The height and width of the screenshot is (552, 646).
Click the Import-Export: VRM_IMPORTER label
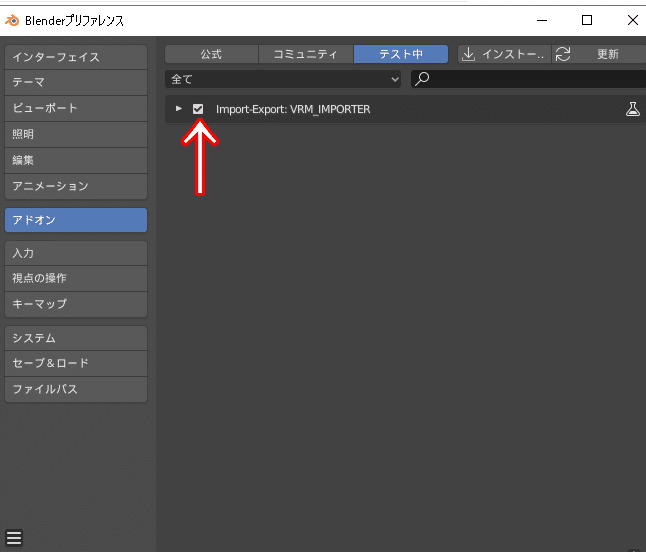(293, 109)
